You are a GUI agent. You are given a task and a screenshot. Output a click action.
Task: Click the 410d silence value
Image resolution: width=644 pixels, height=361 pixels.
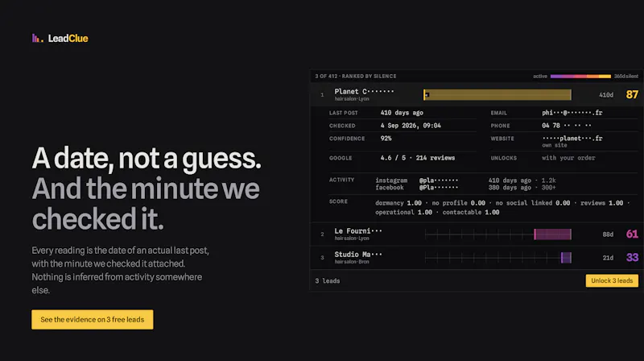606,95
